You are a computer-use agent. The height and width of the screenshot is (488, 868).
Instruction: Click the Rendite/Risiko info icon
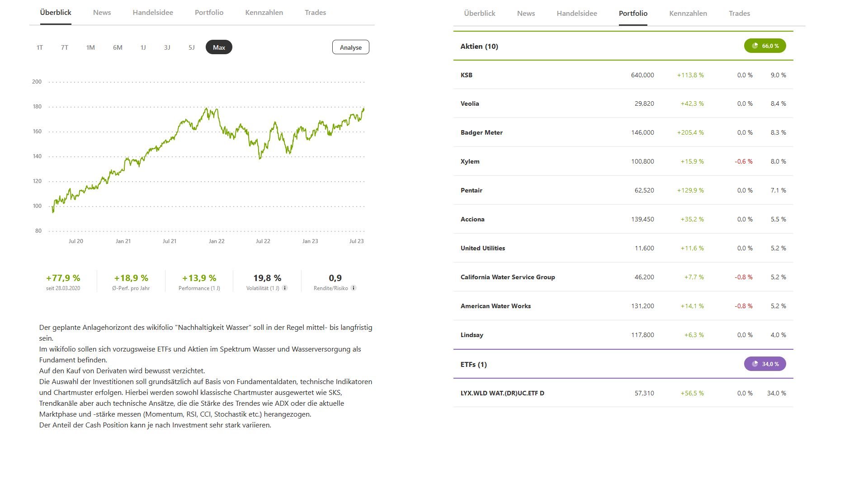[x=354, y=288]
